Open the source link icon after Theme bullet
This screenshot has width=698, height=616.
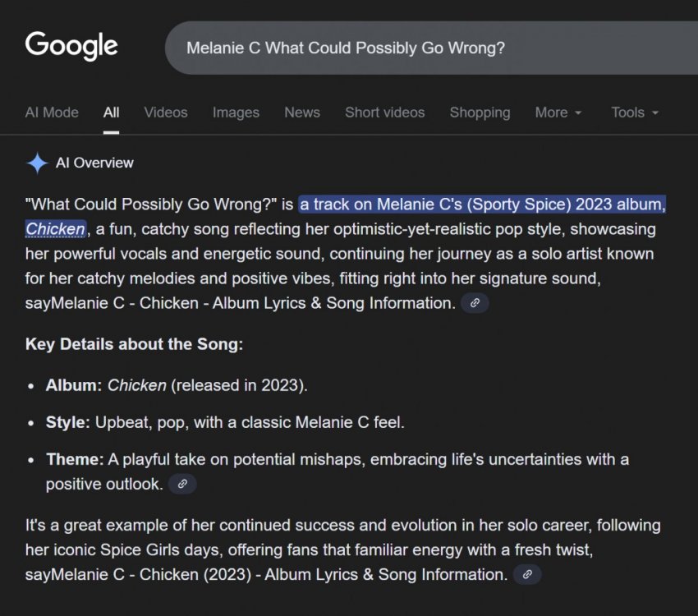(182, 484)
